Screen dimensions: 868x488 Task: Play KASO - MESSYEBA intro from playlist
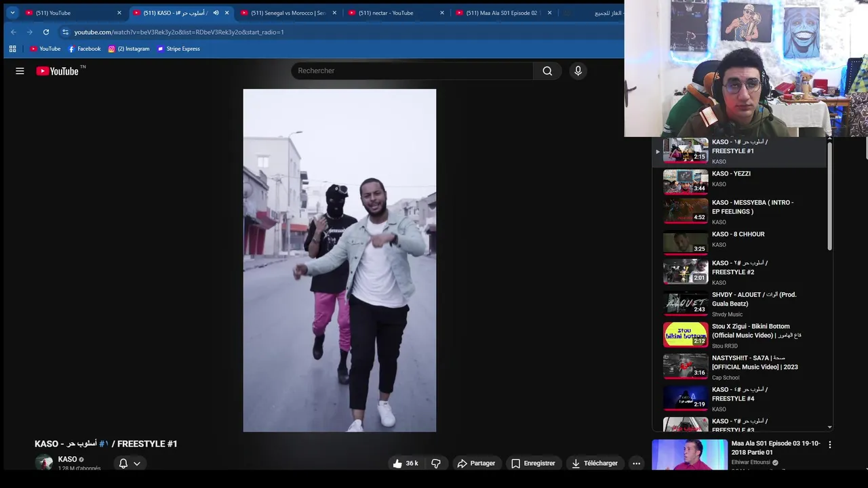tap(738, 211)
